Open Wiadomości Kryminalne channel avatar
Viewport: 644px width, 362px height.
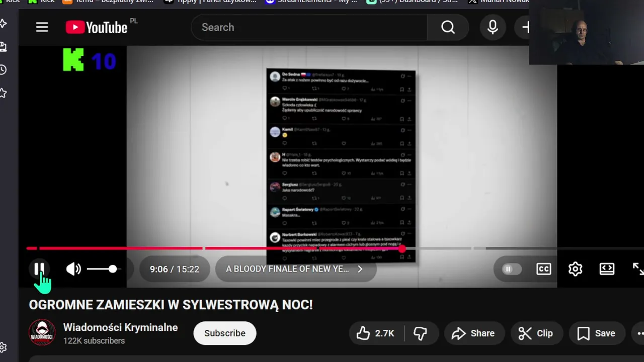point(42,333)
